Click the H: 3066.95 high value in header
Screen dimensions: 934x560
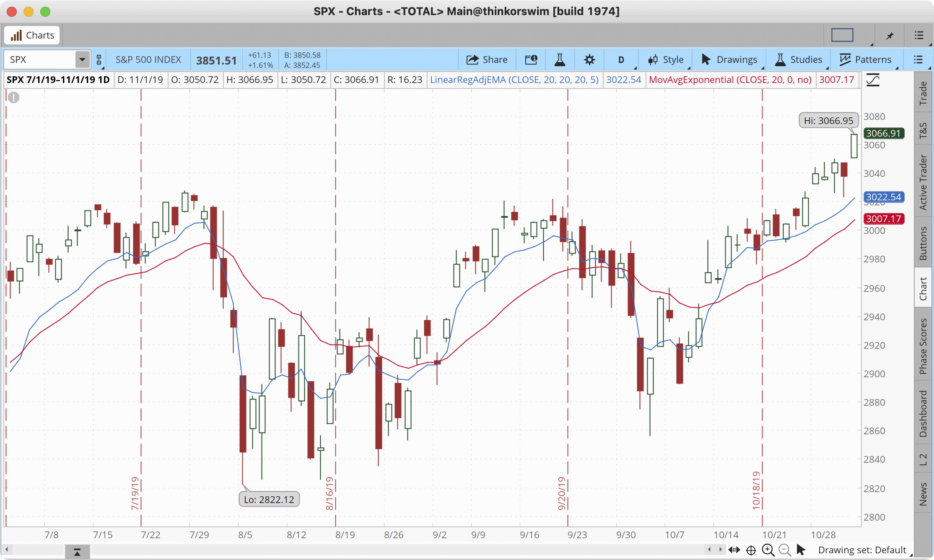249,80
